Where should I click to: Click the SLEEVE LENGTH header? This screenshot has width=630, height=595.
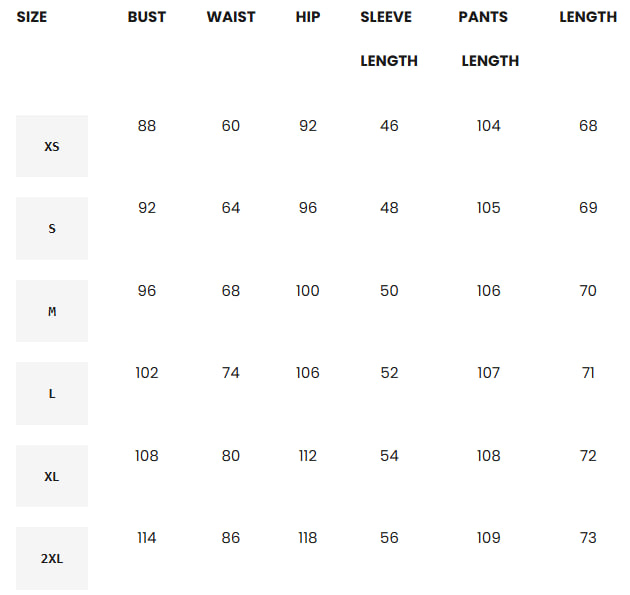[x=389, y=38]
